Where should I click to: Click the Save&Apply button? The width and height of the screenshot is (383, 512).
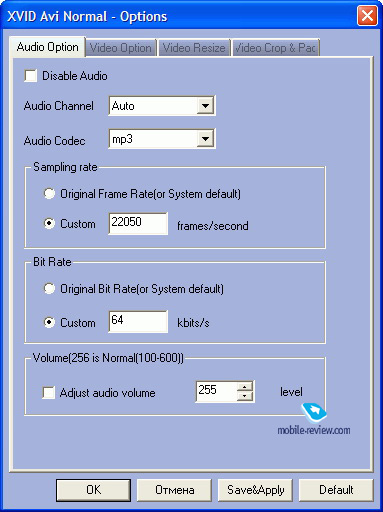click(255, 490)
